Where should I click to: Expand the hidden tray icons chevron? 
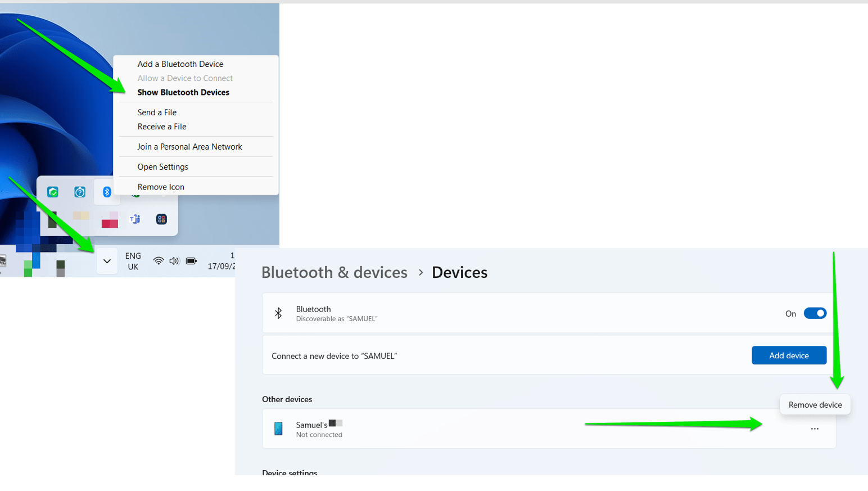[107, 261]
